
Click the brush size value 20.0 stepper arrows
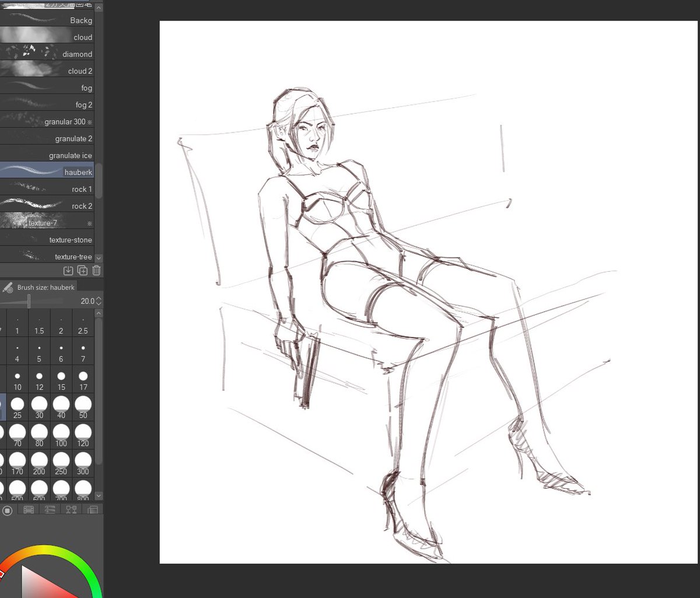click(99, 301)
